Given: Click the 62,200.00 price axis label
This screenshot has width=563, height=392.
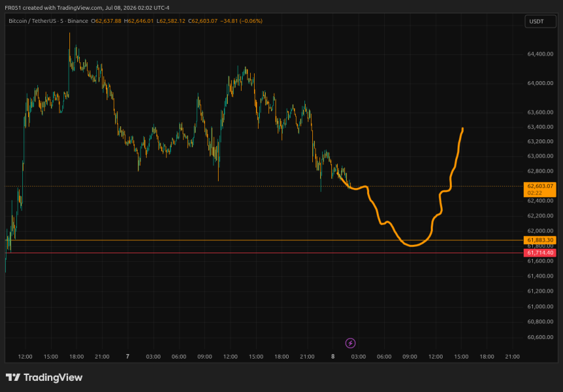Looking at the screenshot, I should (540, 216).
